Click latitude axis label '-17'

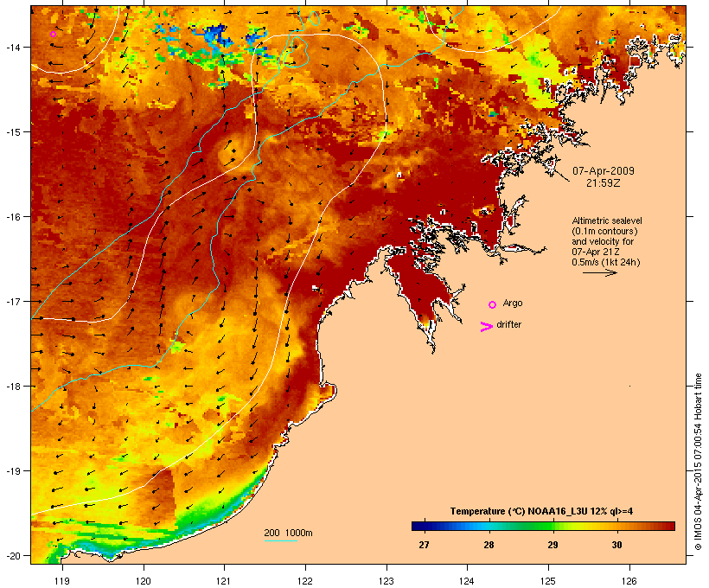tap(13, 301)
